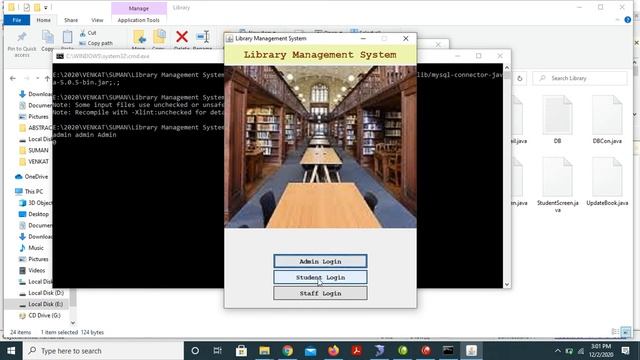This screenshot has width=640, height=360.
Task: Select OneDrive in navigation pane
Action: coord(31,177)
